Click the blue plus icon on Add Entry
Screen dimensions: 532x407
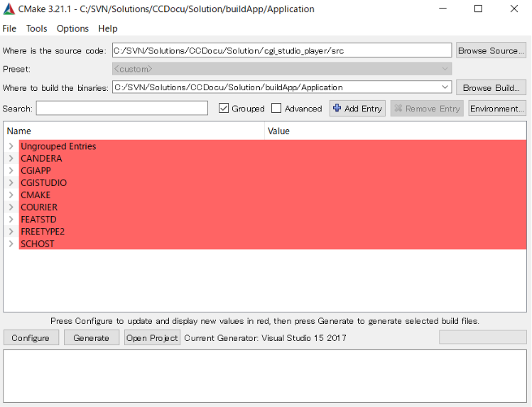click(x=337, y=108)
